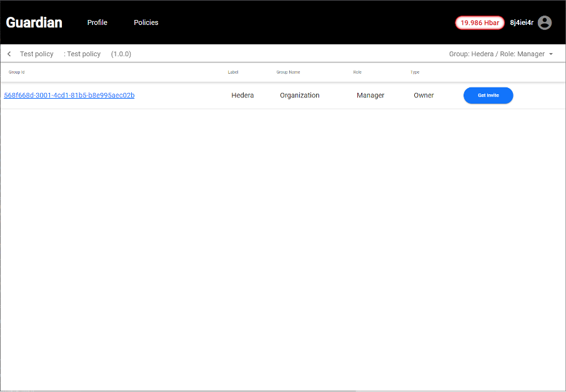Click the Group Id column header
This screenshot has width=566, height=392.
coord(16,72)
